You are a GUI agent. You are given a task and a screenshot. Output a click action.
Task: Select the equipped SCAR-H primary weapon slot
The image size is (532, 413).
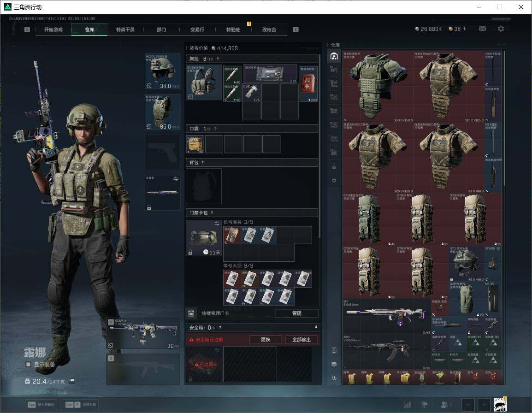[143, 334]
